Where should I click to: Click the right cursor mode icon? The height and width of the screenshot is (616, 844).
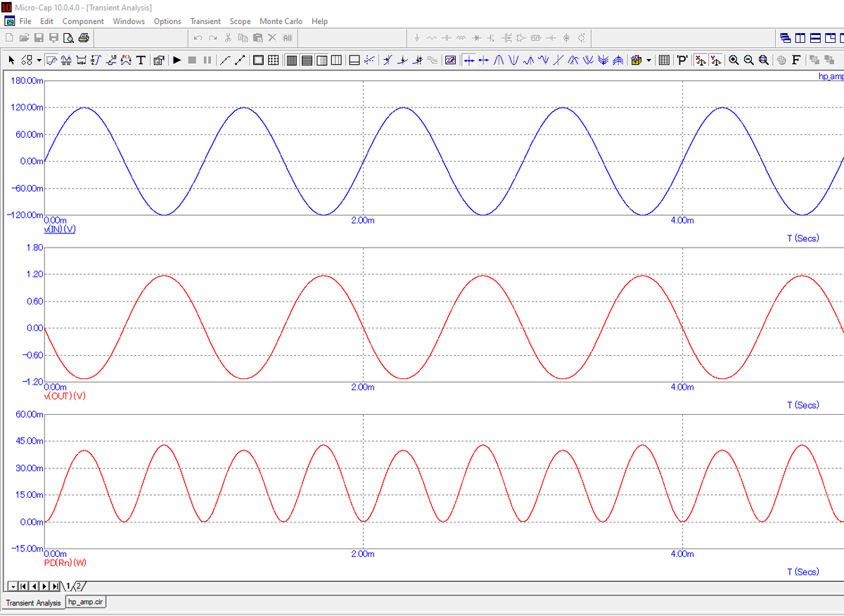click(483, 60)
